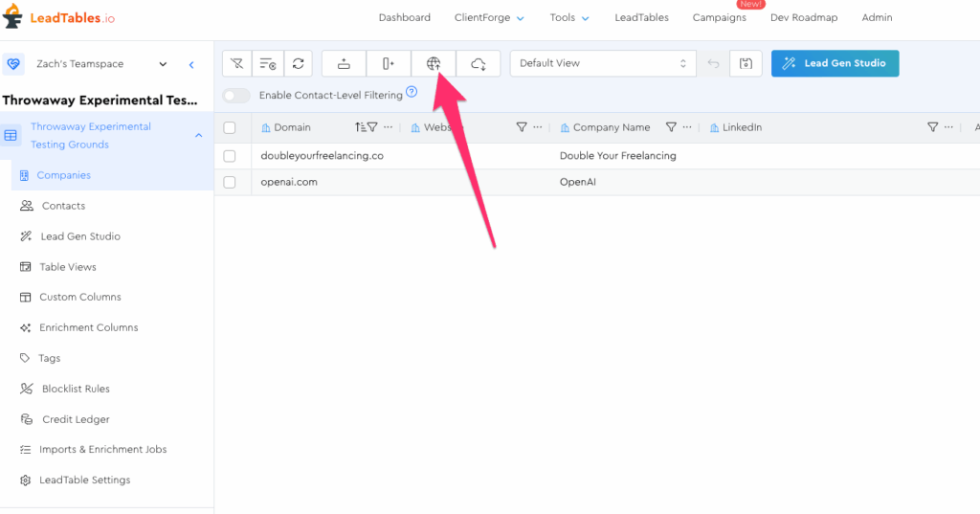Open the Company Name column filter

[x=671, y=127]
